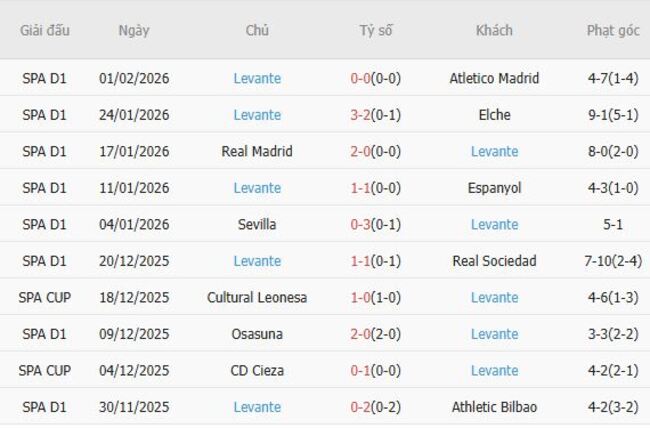Click the Elche team name
This screenshot has height=428, width=650.
494,115
